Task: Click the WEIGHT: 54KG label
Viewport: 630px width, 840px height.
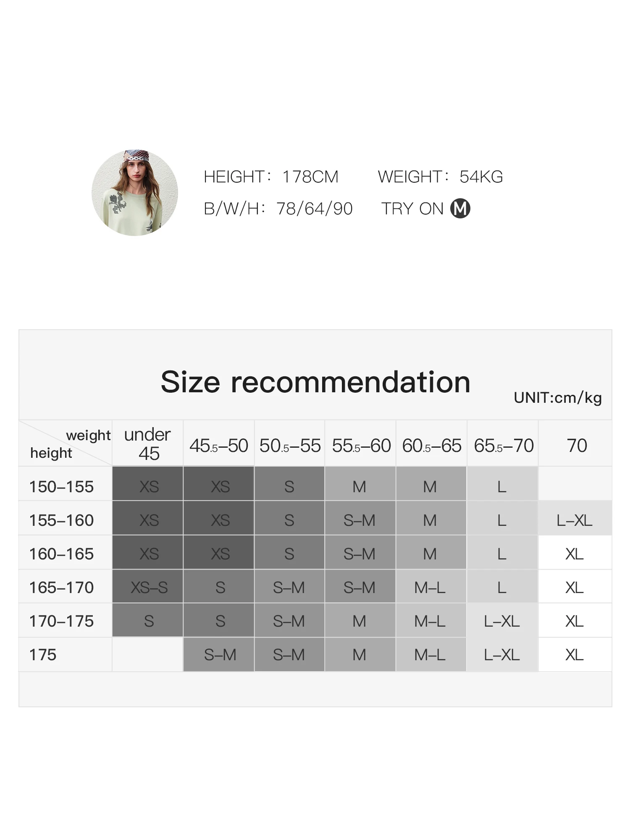Action: point(440,177)
